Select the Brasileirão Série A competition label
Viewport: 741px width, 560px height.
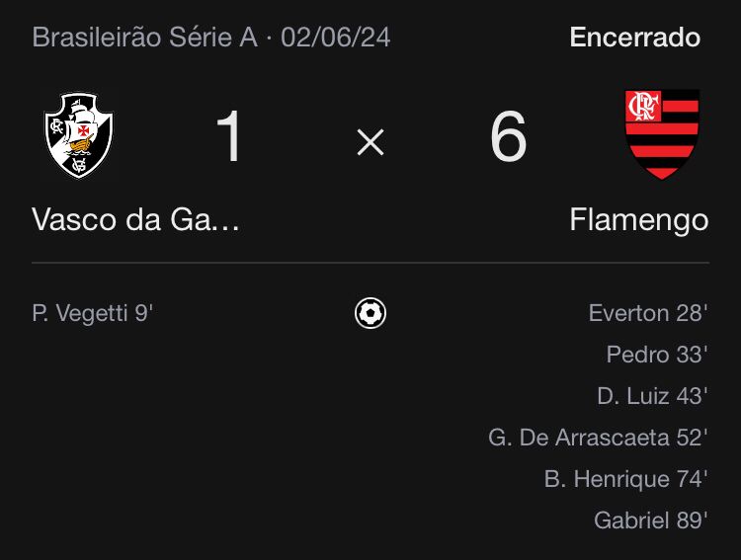pos(144,38)
